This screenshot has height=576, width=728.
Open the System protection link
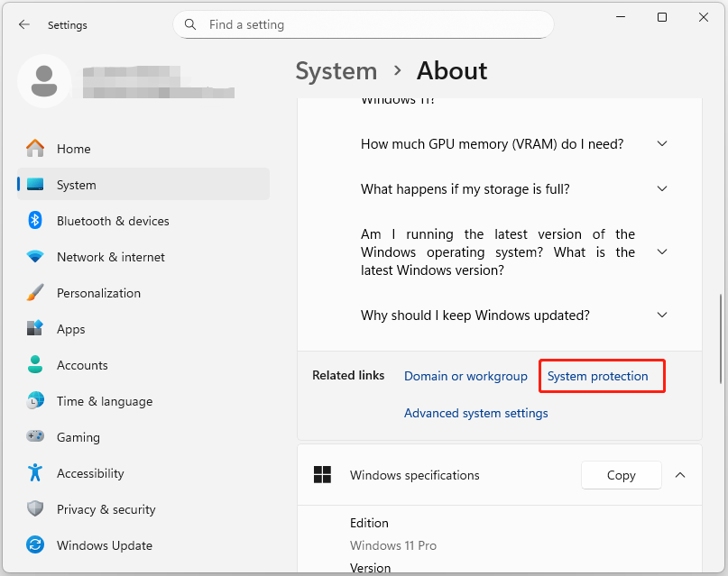[x=601, y=376]
